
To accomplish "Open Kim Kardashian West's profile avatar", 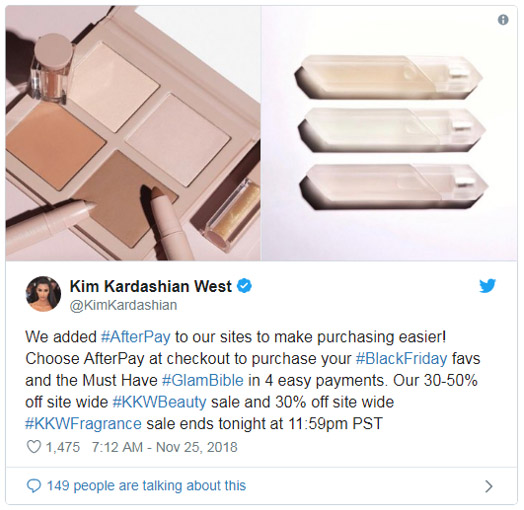I will pos(43,294).
